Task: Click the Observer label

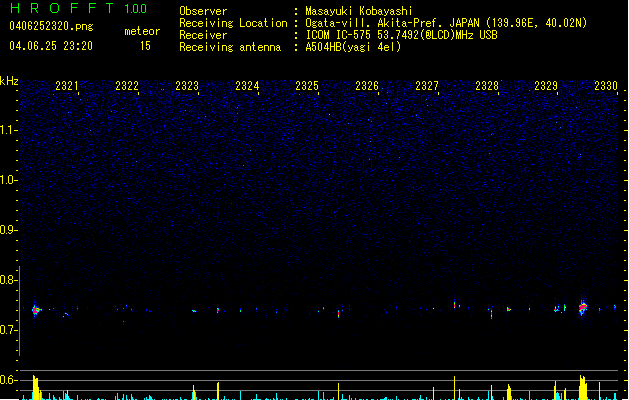Action: pyautogui.click(x=203, y=11)
